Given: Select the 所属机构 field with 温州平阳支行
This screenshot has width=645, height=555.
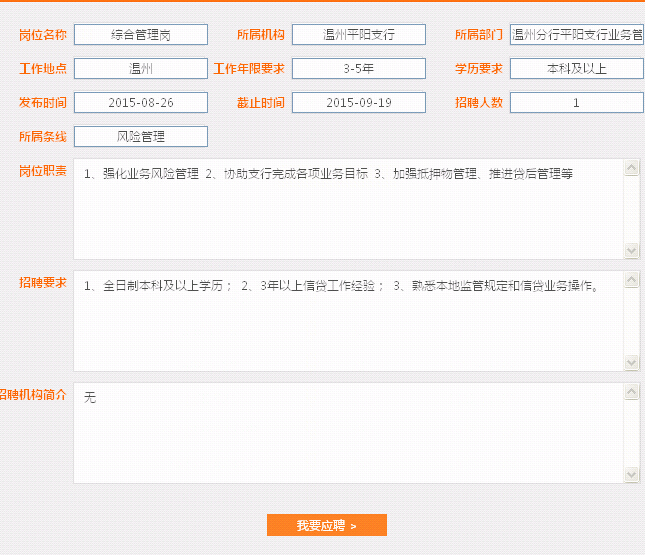Looking at the screenshot, I should point(359,35).
